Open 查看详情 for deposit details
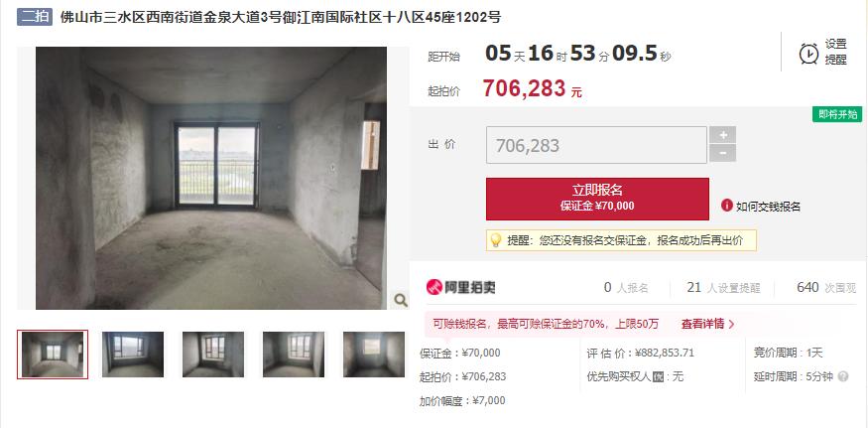 point(707,324)
